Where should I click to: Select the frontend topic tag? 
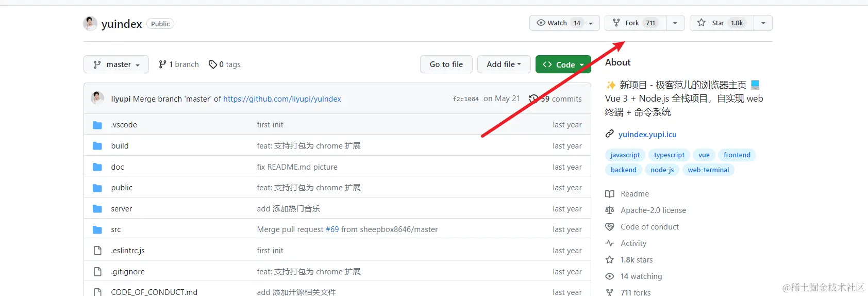(737, 155)
